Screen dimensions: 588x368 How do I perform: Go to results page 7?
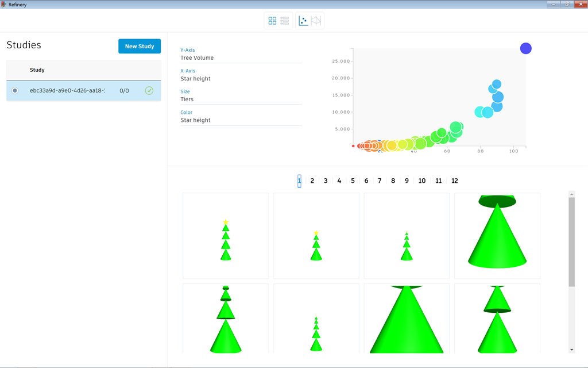pyautogui.click(x=380, y=181)
